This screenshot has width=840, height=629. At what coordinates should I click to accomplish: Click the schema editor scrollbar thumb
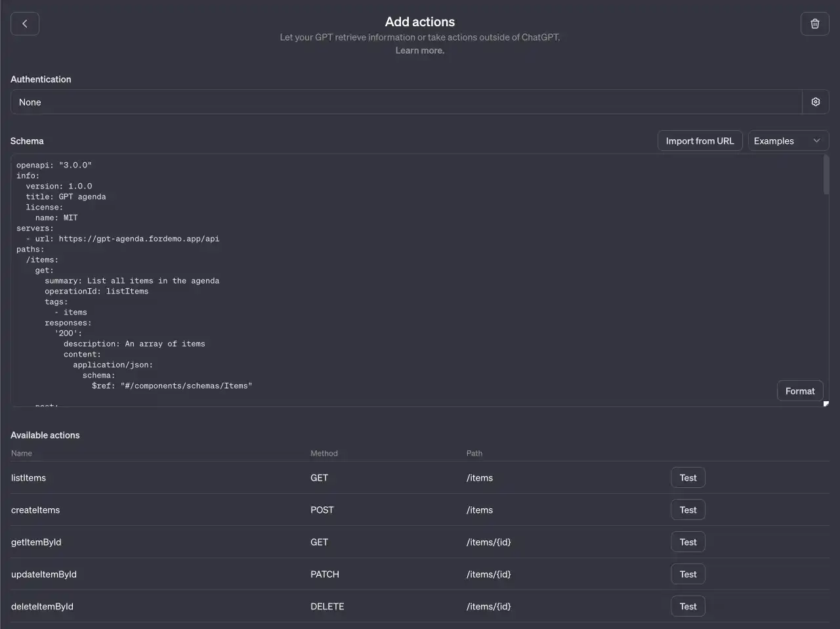pyautogui.click(x=826, y=177)
